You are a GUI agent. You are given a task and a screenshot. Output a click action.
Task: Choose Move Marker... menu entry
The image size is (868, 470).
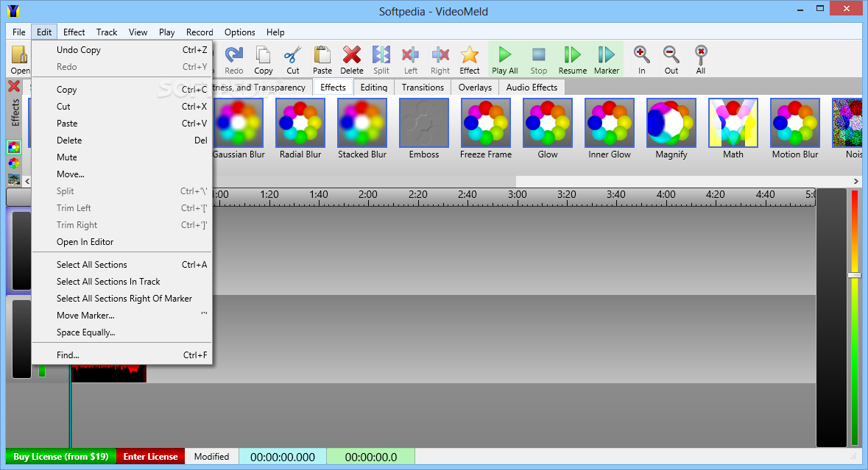click(121, 316)
